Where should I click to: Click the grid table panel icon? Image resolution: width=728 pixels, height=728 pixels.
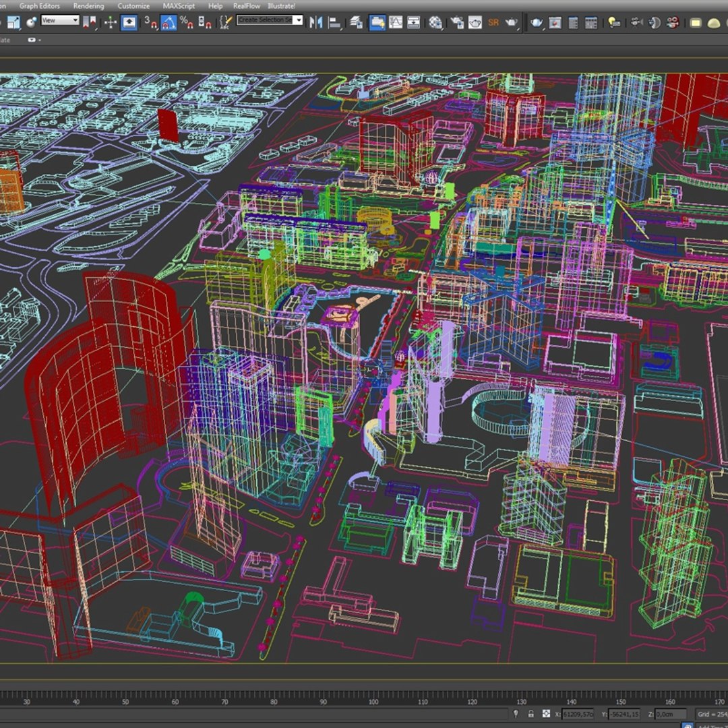pos(590,22)
